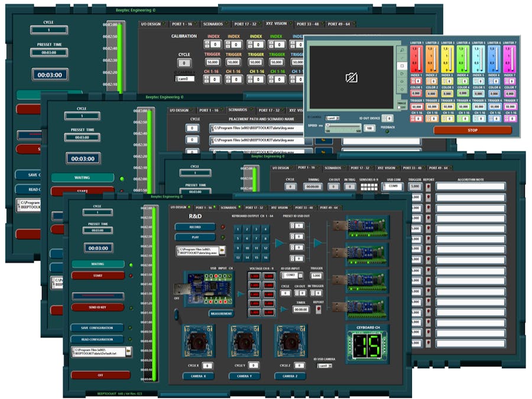Image resolution: width=532 pixels, height=399 pixels.
Task: Click the zoom magnifier tool in vision window
Action: tap(402, 50)
